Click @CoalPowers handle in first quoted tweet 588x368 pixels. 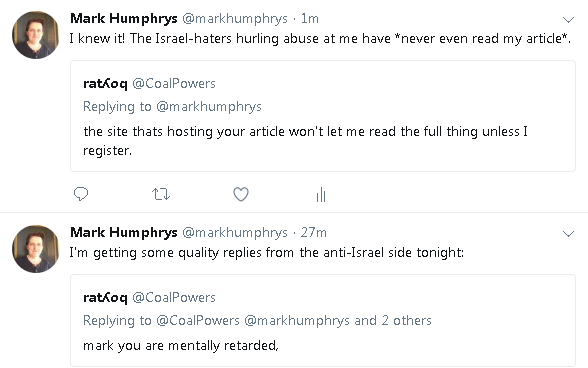pos(174,83)
